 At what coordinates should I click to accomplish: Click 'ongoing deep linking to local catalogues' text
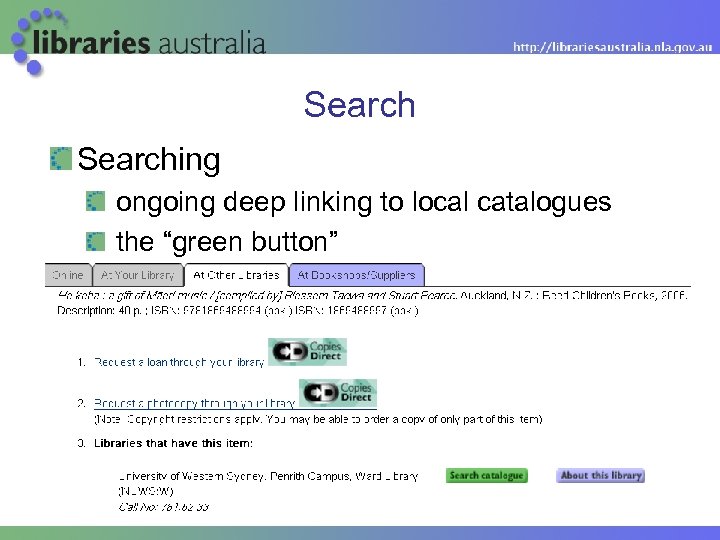click(363, 202)
